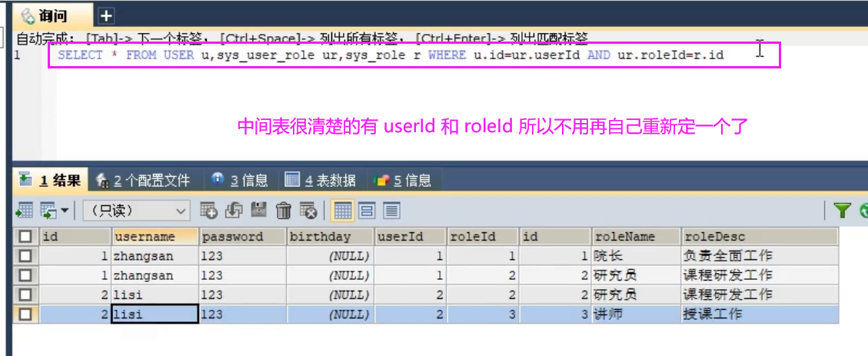
Task: Select 研究员 cell in the zhangsan row
Action: [x=636, y=276]
